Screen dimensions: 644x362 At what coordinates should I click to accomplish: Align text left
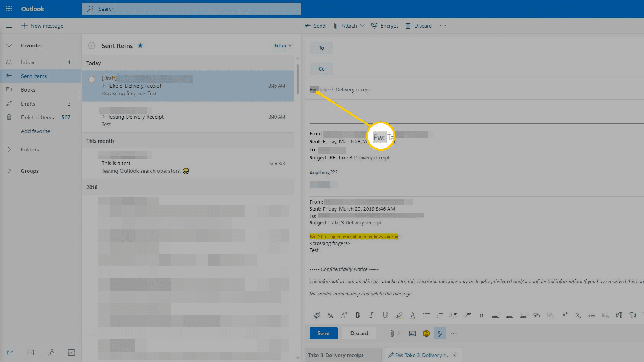pos(495,315)
